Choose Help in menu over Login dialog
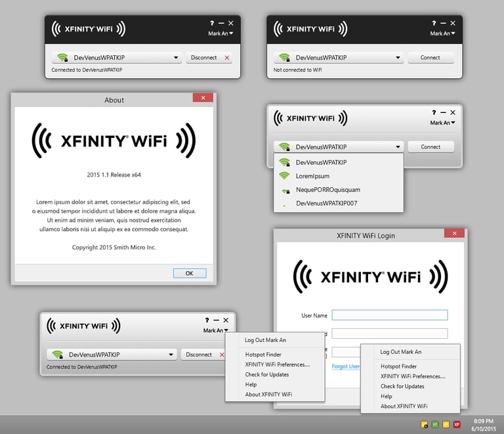Viewport: 504px width, 434px height. pos(410,396)
